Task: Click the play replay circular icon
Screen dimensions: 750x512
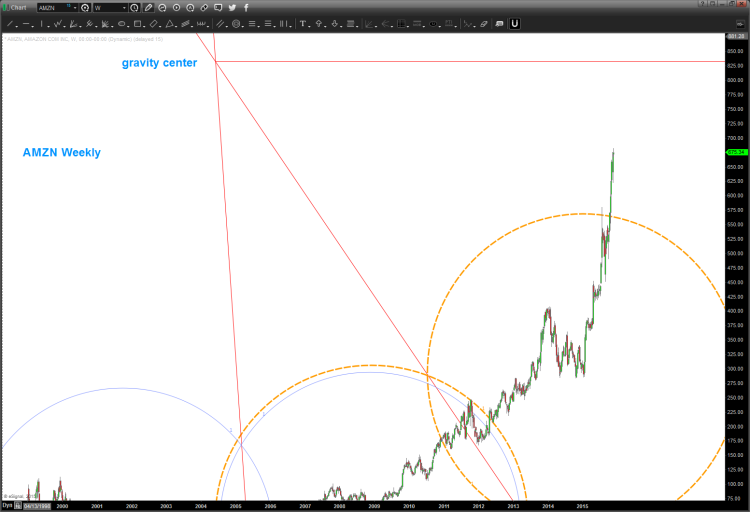Action: tap(176, 8)
